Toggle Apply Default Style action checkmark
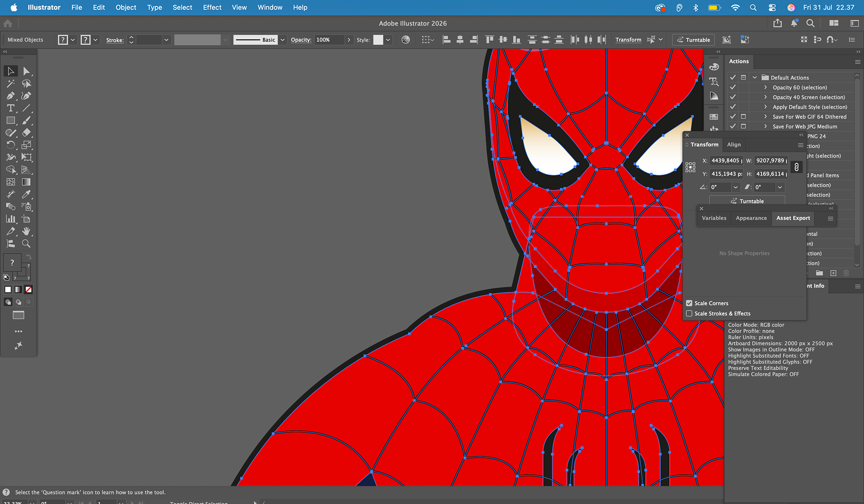Screen dimensions: 864x504 tap(733, 107)
